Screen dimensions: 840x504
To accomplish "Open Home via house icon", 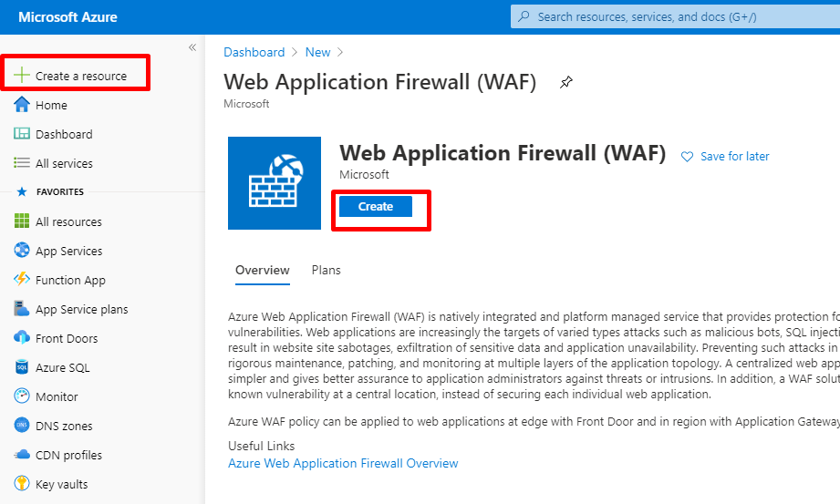I will tap(21, 105).
